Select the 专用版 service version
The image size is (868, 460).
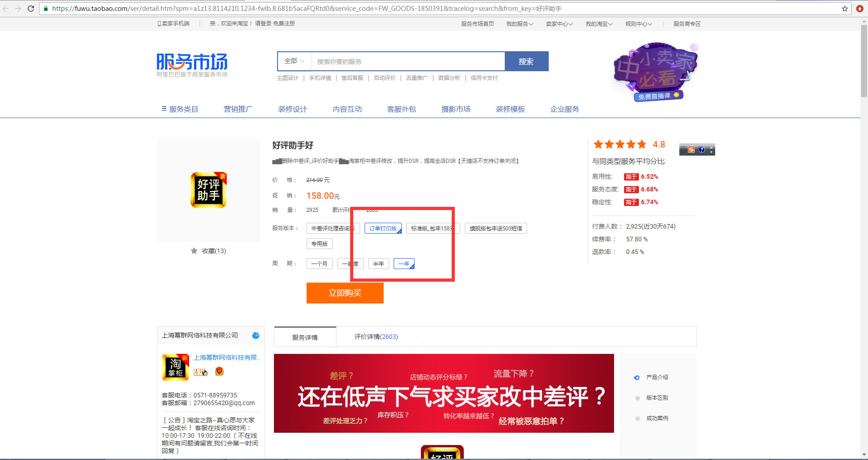(x=319, y=244)
